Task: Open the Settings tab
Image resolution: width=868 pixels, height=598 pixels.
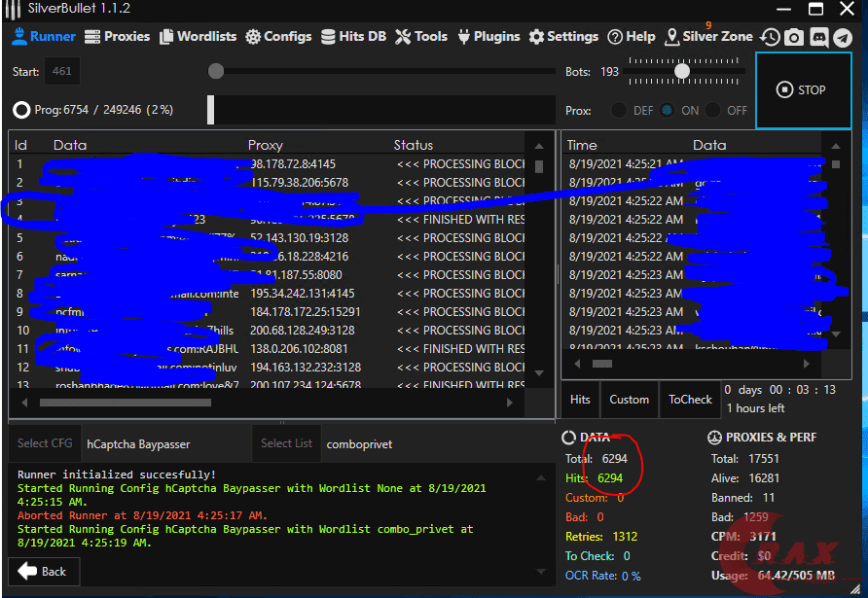Action: pos(563,37)
